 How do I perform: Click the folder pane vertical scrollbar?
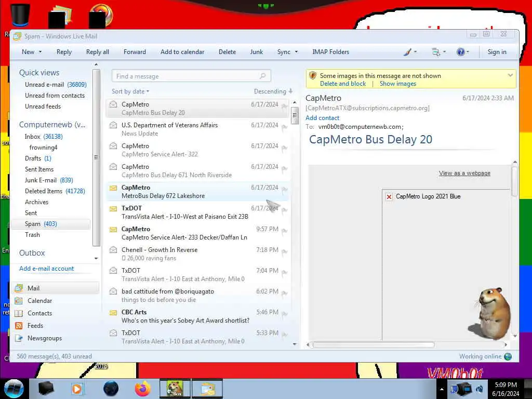click(96, 158)
